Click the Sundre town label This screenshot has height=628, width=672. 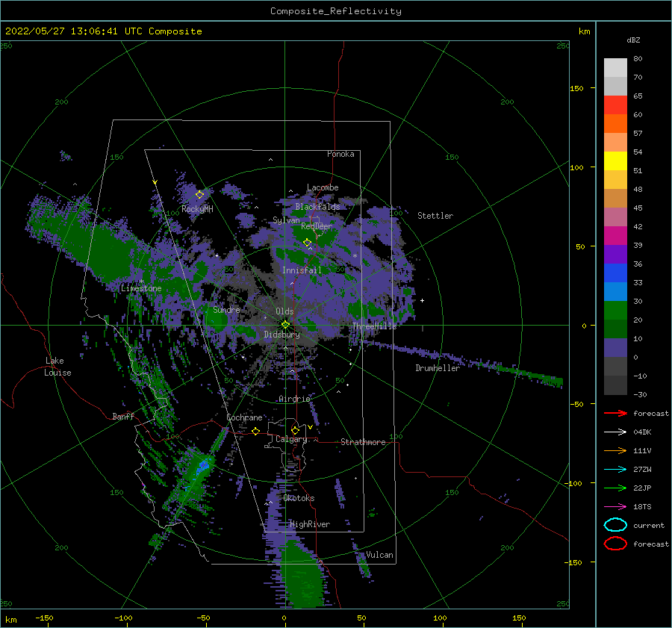tap(226, 309)
